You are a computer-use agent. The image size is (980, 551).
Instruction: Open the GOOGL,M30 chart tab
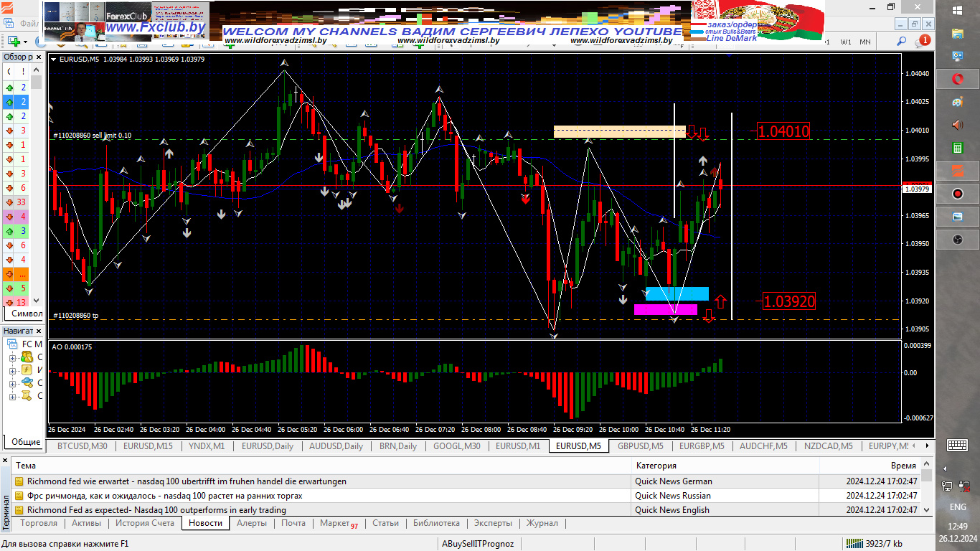[x=457, y=446]
